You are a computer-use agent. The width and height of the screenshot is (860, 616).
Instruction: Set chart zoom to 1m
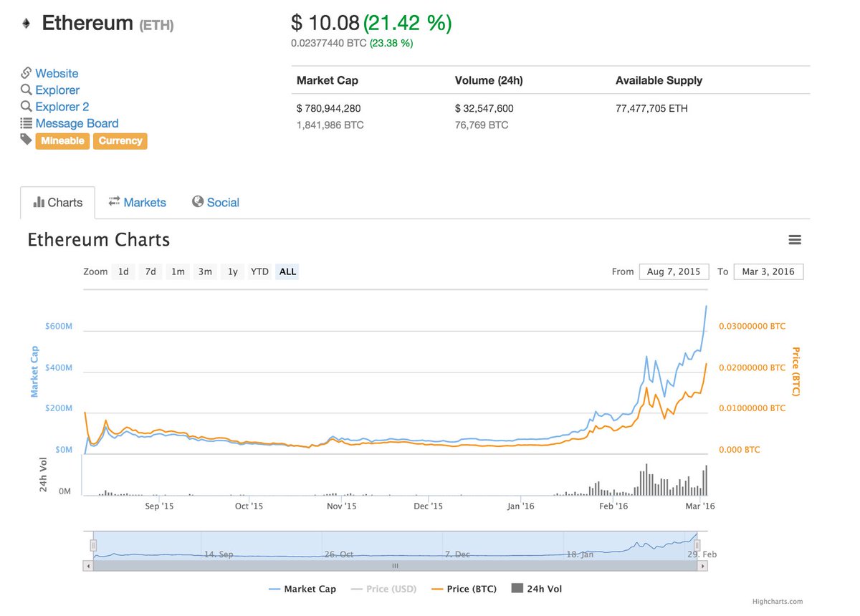[x=178, y=271]
